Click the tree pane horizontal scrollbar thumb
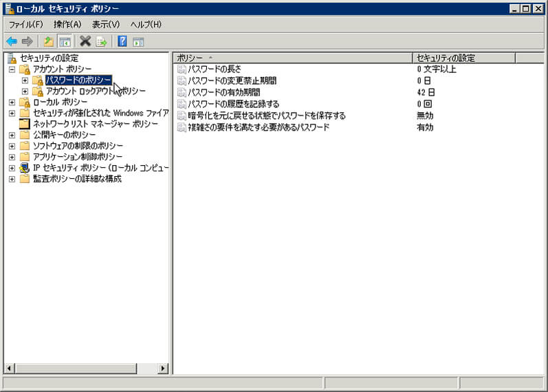The width and height of the screenshot is (548, 392). coord(76,368)
